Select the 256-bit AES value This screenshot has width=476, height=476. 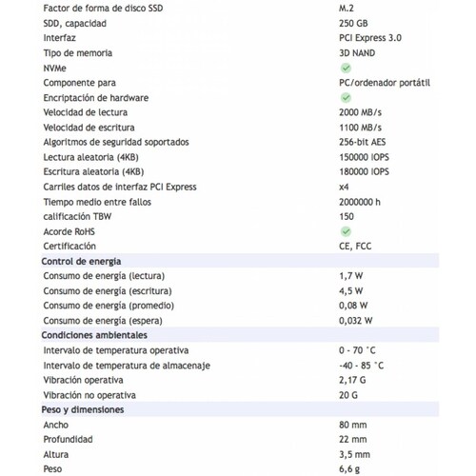362,142
